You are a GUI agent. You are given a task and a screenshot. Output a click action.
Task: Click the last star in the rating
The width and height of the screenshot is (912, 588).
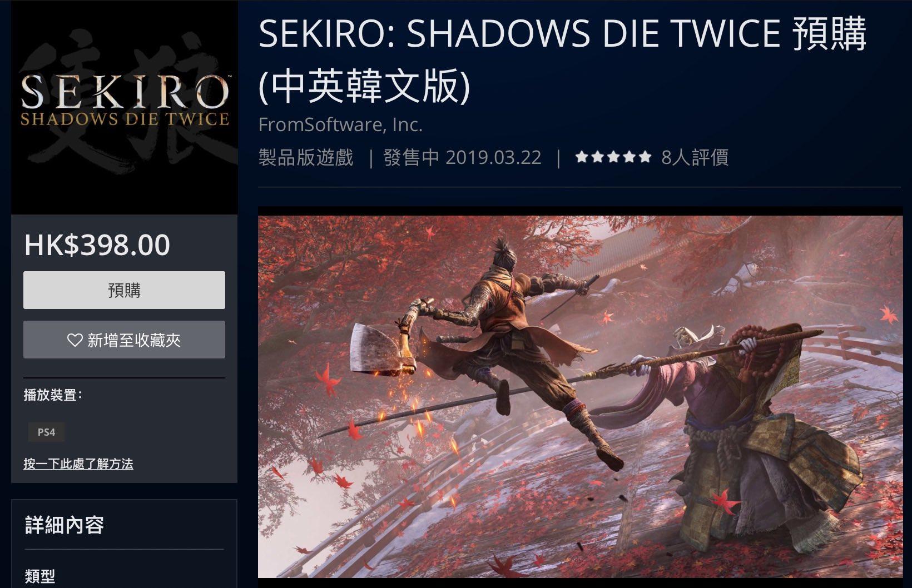tap(645, 157)
